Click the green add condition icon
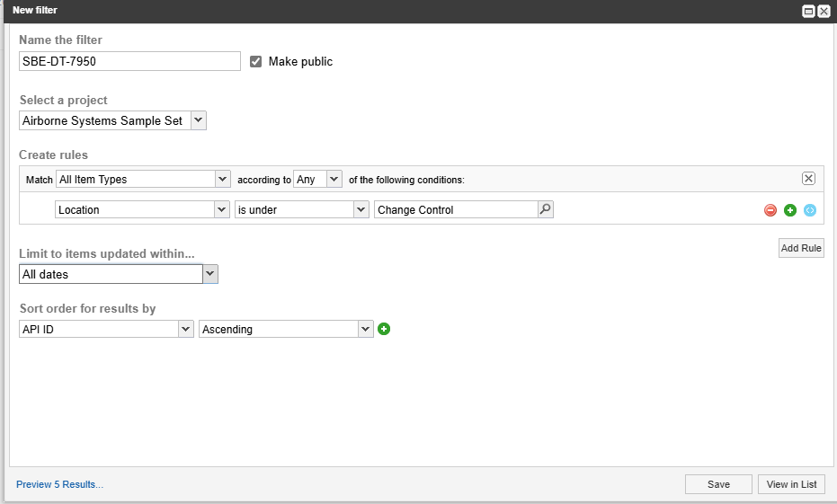Screen dimensions: 837x504 790,210
